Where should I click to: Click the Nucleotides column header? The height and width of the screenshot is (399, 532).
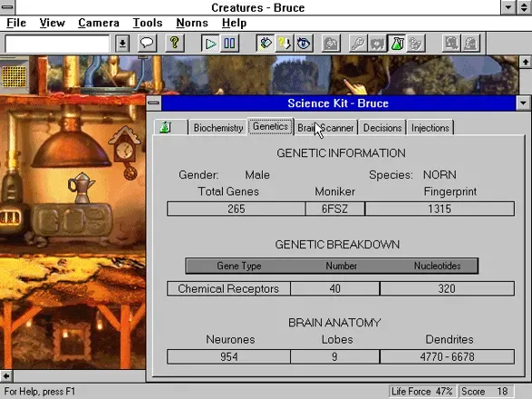point(437,266)
